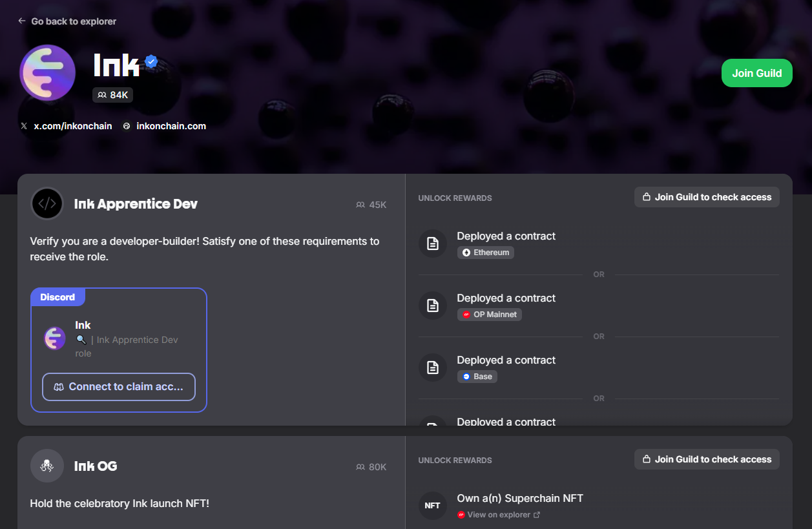Click the document icon for Base contract requirement
This screenshot has height=529, width=812.
[x=433, y=367]
